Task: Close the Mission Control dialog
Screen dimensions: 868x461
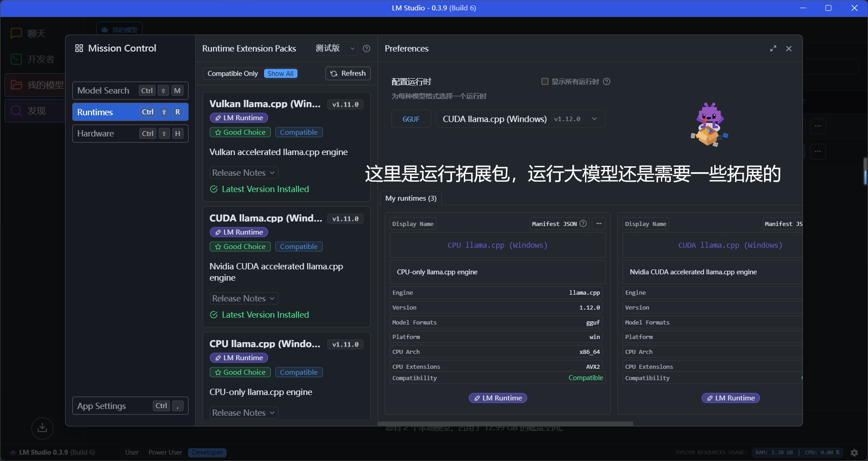Action: pyautogui.click(x=789, y=48)
